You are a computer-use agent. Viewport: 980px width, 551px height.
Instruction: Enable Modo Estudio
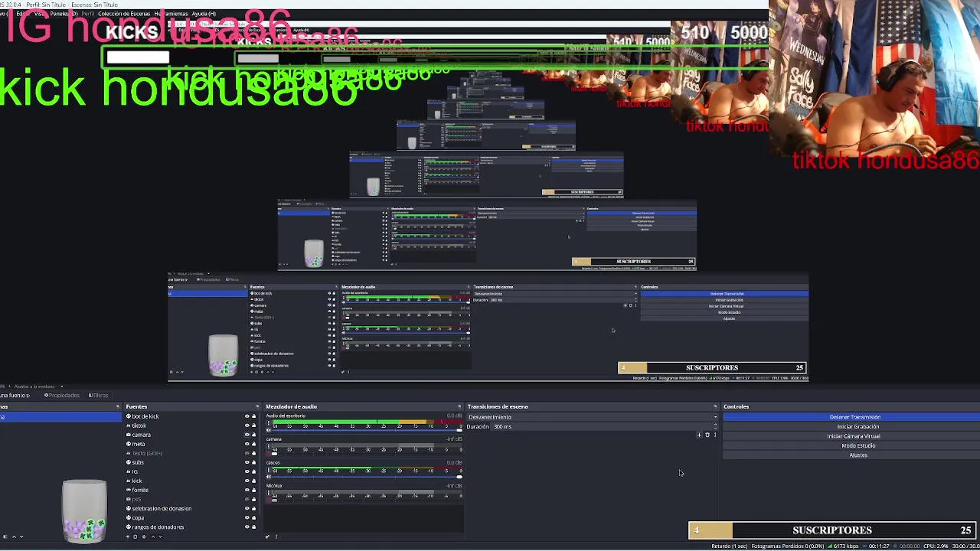pos(851,445)
